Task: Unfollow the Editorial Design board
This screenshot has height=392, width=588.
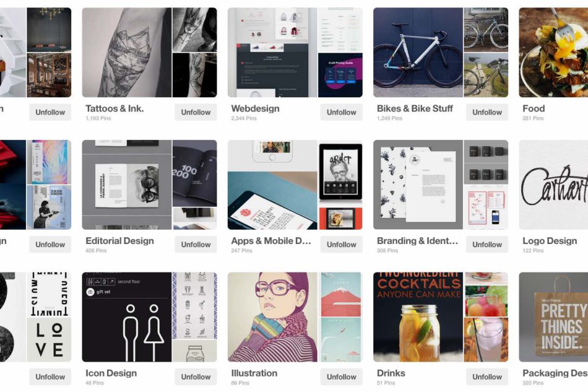Action: (x=196, y=245)
